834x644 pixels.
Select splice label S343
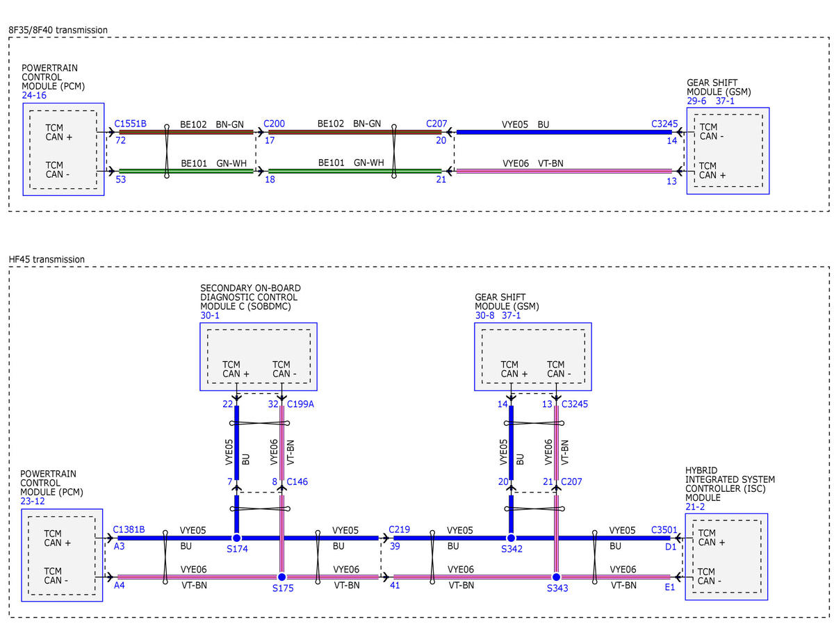pyautogui.click(x=557, y=588)
